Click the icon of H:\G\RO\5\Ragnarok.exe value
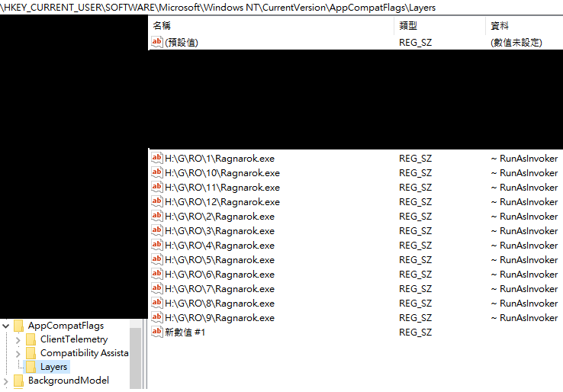 point(157,259)
